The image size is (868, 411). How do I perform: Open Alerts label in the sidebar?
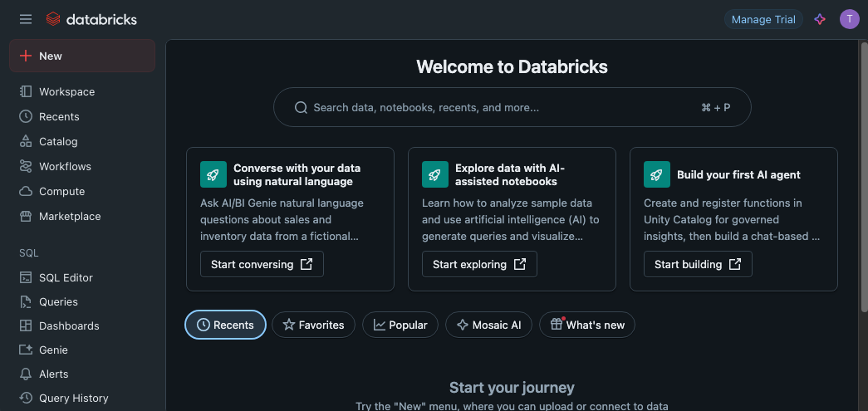point(54,374)
